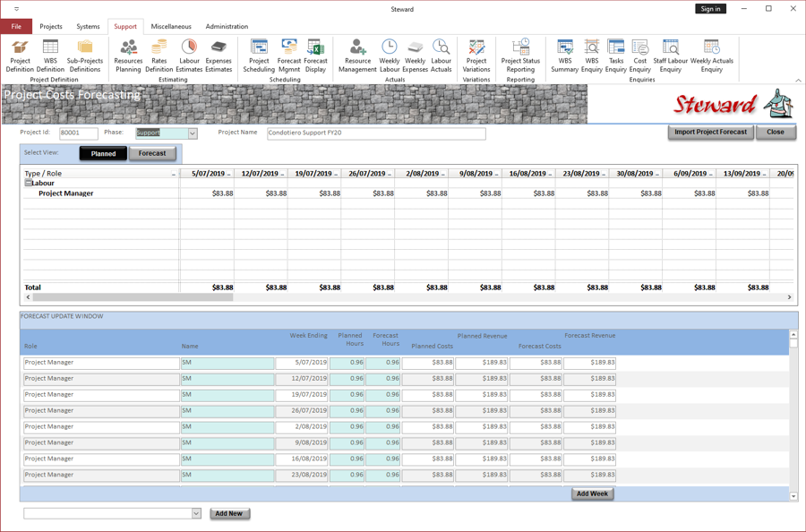
Task: Launch Resources Planning
Action: pyautogui.click(x=128, y=56)
